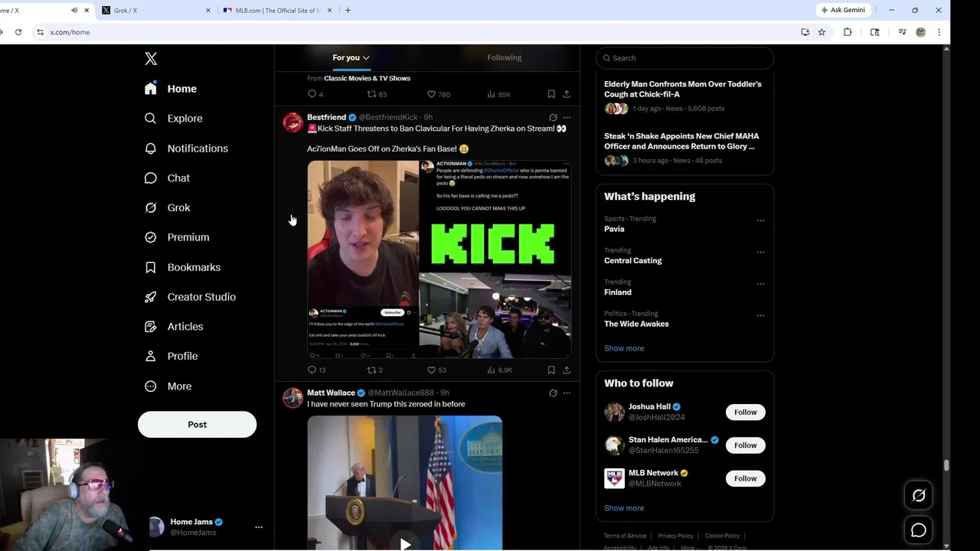The image size is (980, 551).
Task: Follow Stan Halen America
Action: 745,445
